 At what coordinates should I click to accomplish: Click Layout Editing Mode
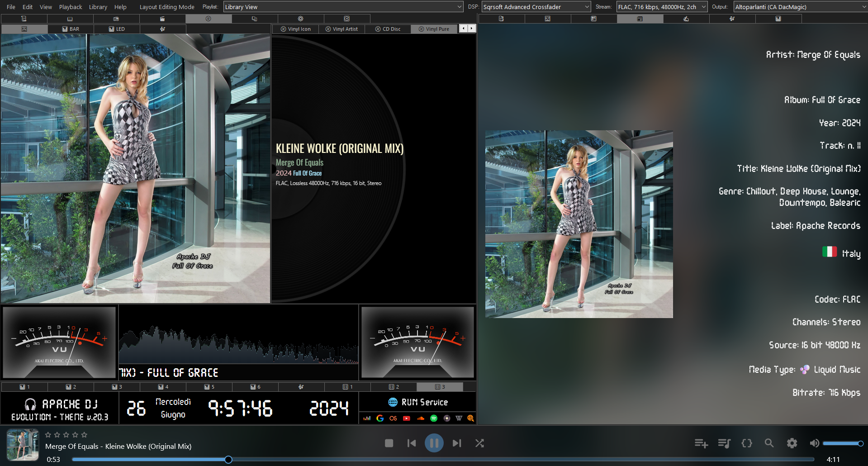pyautogui.click(x=167, y=7)
